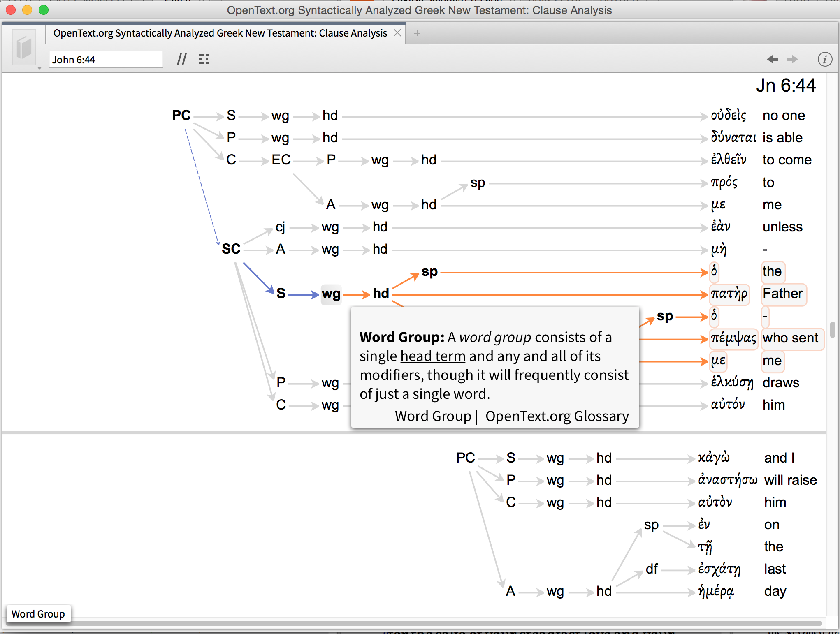Select the highlighted wg node under SC

331,294
